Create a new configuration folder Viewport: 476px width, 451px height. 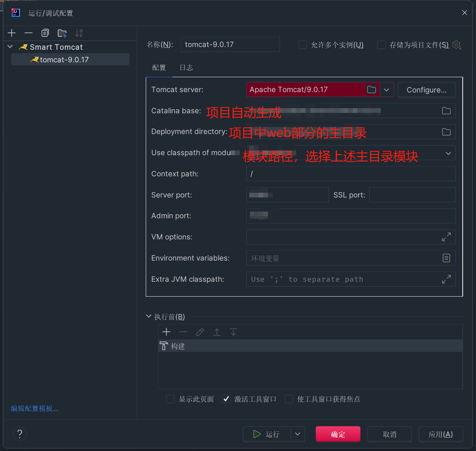[x=62, y=33]
